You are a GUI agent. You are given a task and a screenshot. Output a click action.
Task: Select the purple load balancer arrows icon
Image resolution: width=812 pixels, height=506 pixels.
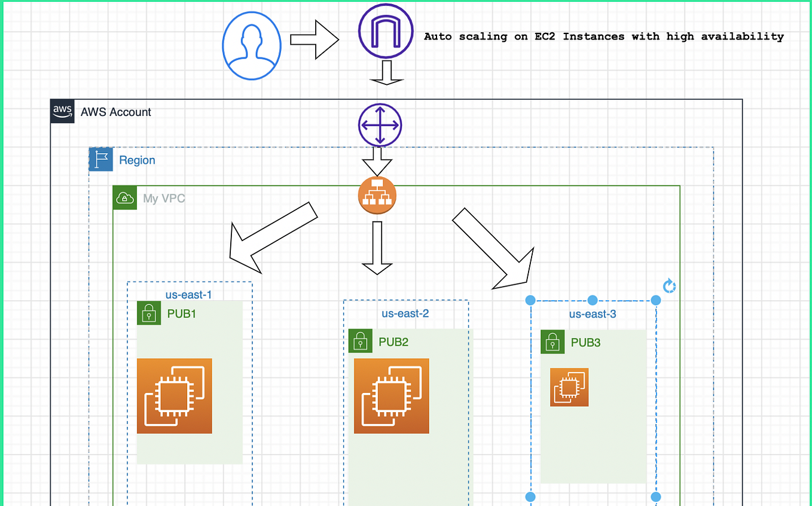380,125
